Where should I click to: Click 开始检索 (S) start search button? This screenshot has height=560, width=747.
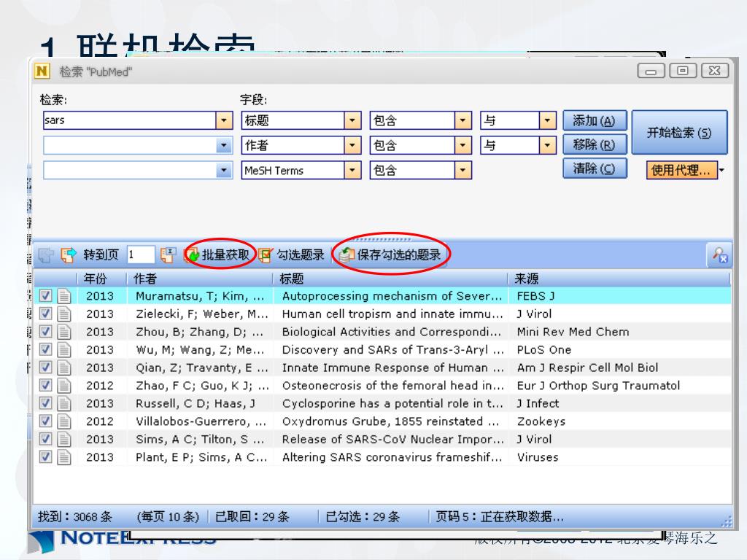[679, 133]
